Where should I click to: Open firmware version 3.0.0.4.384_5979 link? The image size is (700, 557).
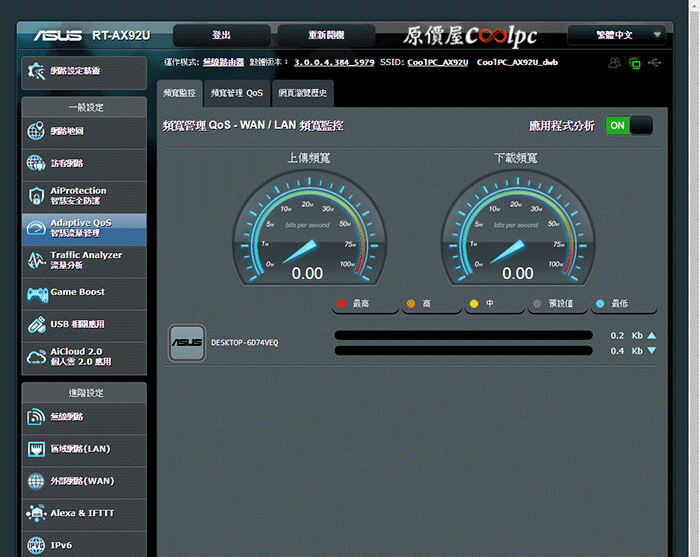[334, 62]
